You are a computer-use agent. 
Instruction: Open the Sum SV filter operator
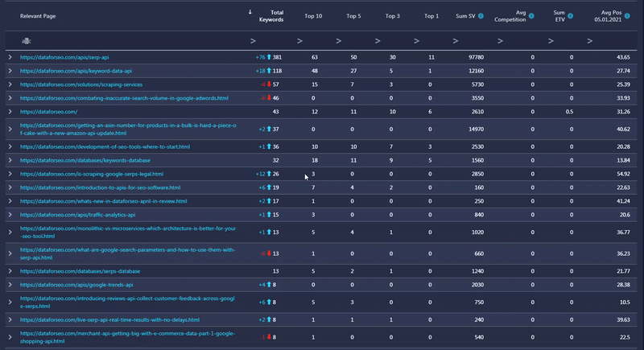click(x=456, y=40)
